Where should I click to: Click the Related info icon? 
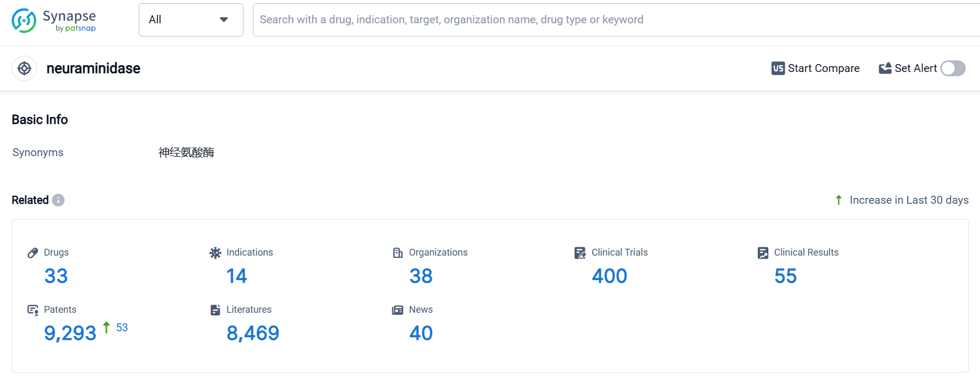(x=58, y=200)
